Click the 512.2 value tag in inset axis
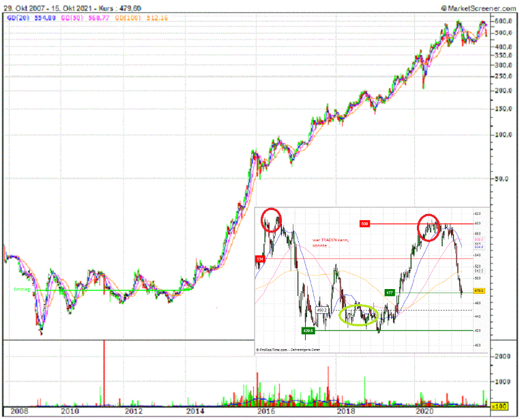Screen dimensions: 520x420 pos(479,271)
